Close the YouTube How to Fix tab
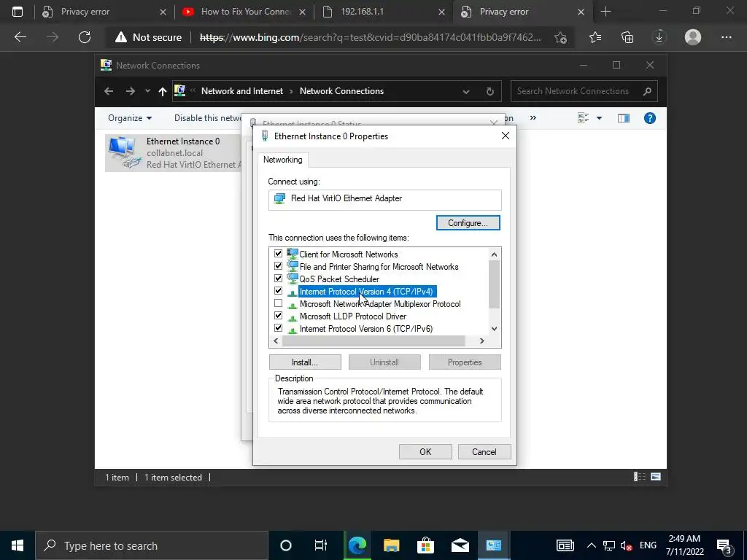Screen dimensions: 747x560 [302, 12]
